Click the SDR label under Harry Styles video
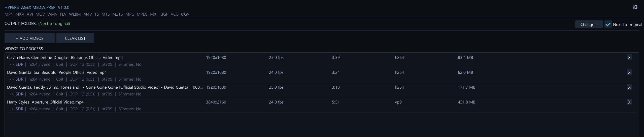The image size is (644, 137). pos(19,109)
